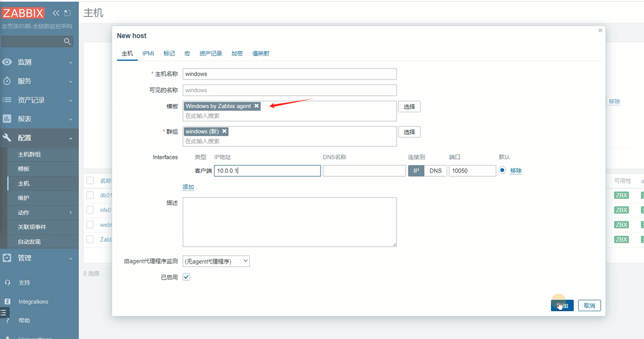Open 关联项事件 in sidebar
Image resolution: width=644 pixels, height=339 pixels.
(32, 227)
